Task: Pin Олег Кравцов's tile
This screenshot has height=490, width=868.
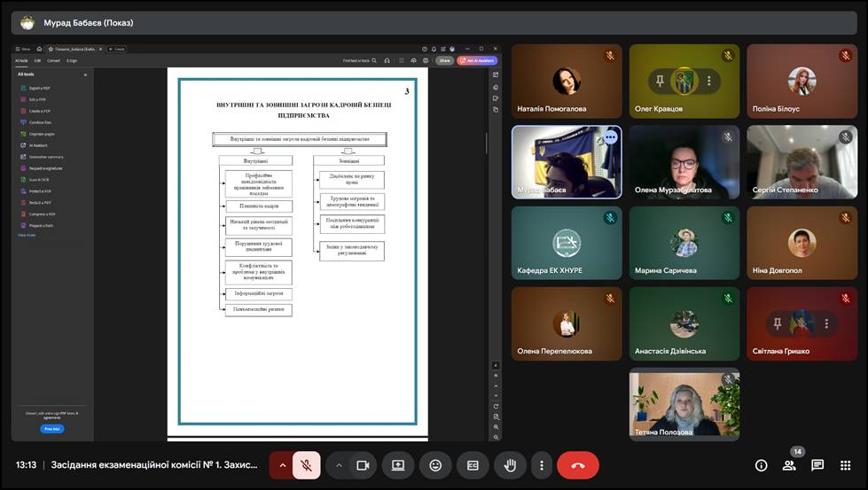Action: click(660, 81)
